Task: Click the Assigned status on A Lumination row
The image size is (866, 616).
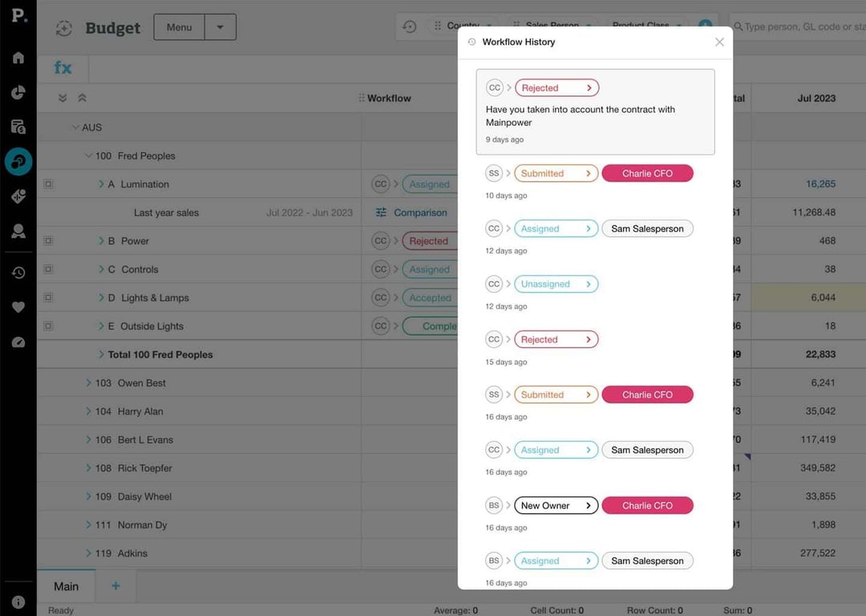Action: (430, 184)
